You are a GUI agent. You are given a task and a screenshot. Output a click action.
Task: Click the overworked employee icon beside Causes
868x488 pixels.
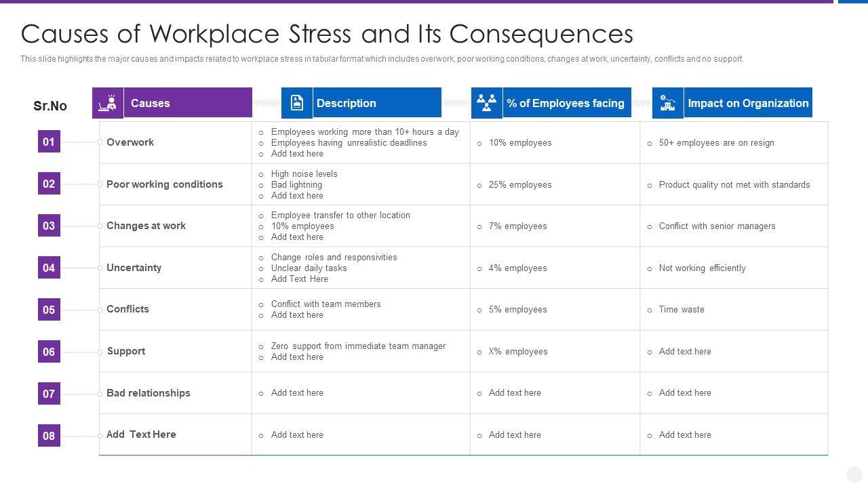108,103
